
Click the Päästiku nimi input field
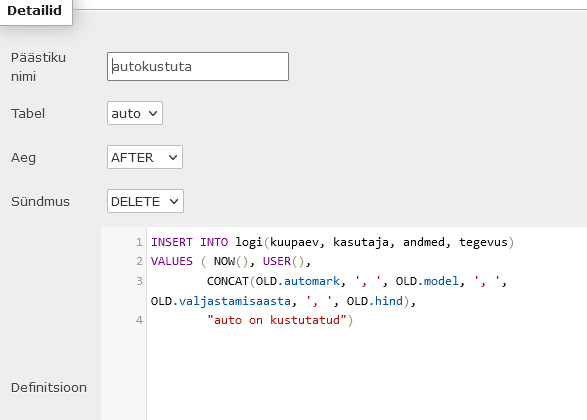point(198,67)
